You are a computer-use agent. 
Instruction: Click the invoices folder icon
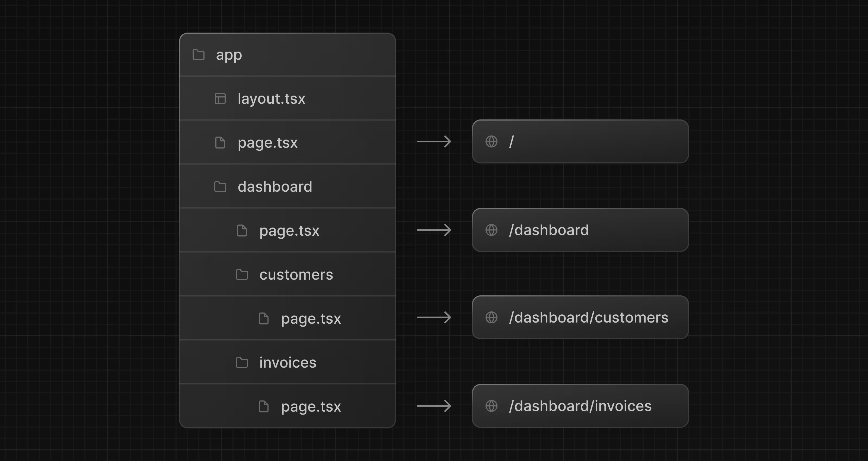click(242, 362)
